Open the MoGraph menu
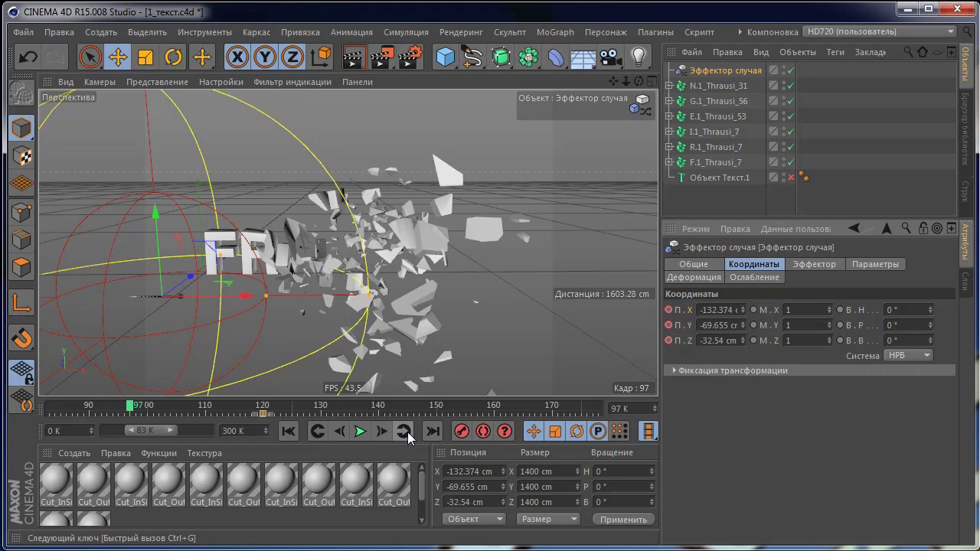Screen dimensions: 980x551 point(555,32)
